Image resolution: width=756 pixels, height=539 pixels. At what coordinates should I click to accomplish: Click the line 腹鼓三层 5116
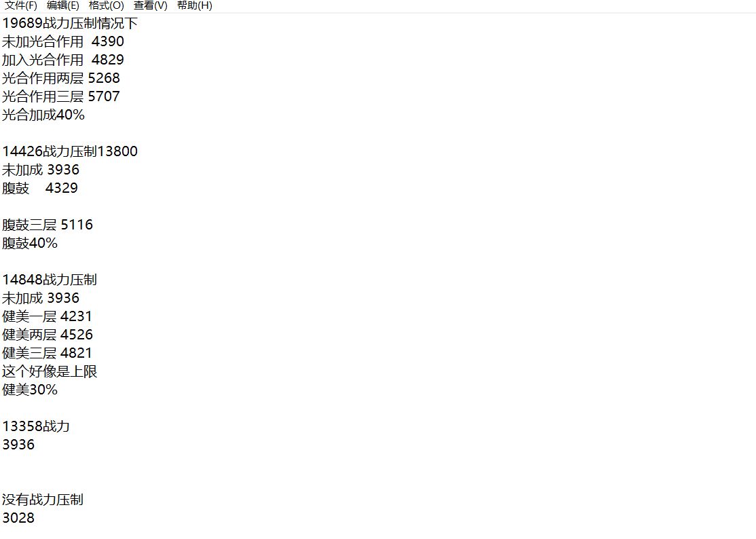[48, 225]
